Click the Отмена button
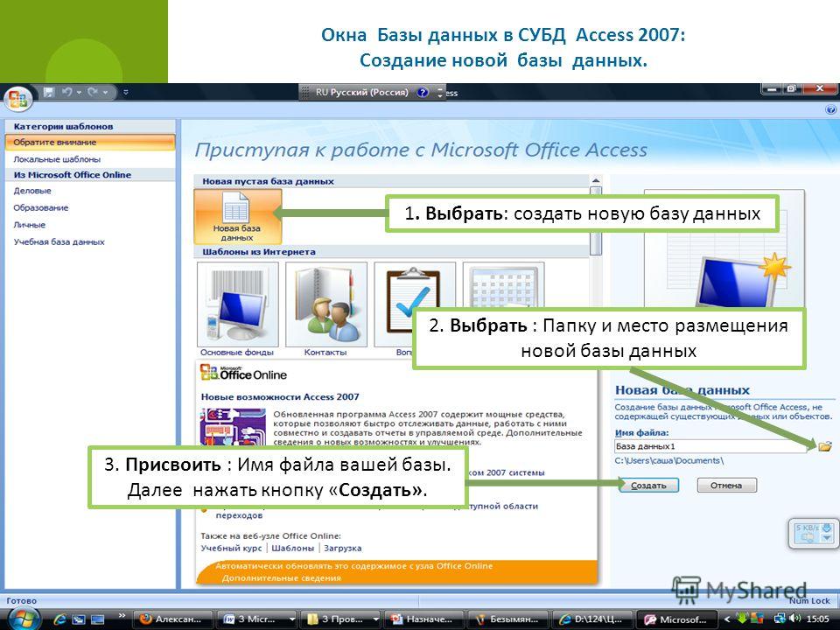 point(726,486)
